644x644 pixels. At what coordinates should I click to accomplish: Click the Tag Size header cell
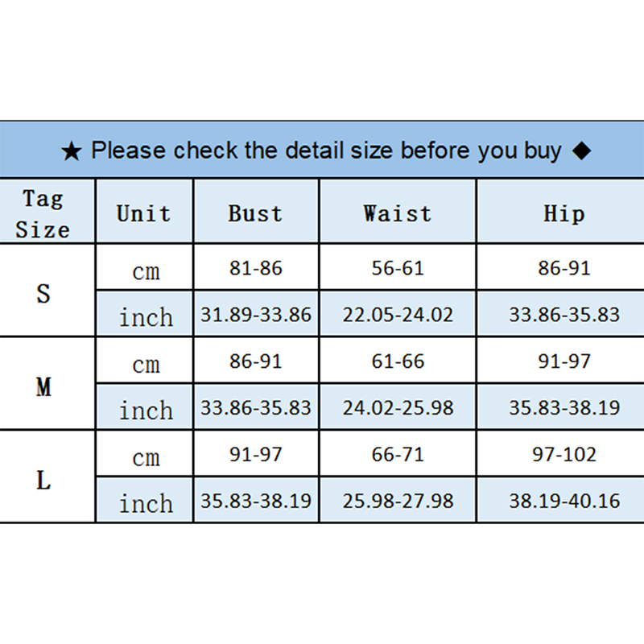click(x=43, y=213)
